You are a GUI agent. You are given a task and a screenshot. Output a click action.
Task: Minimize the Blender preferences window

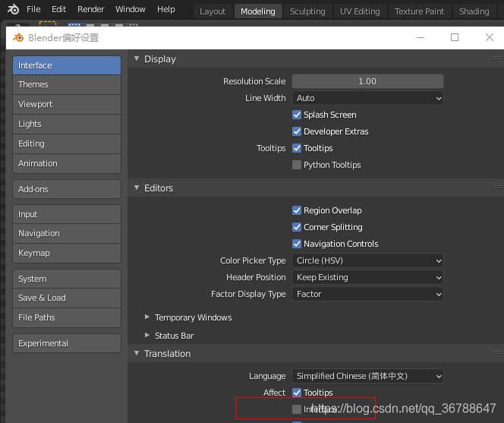click(x=421, y=37)
